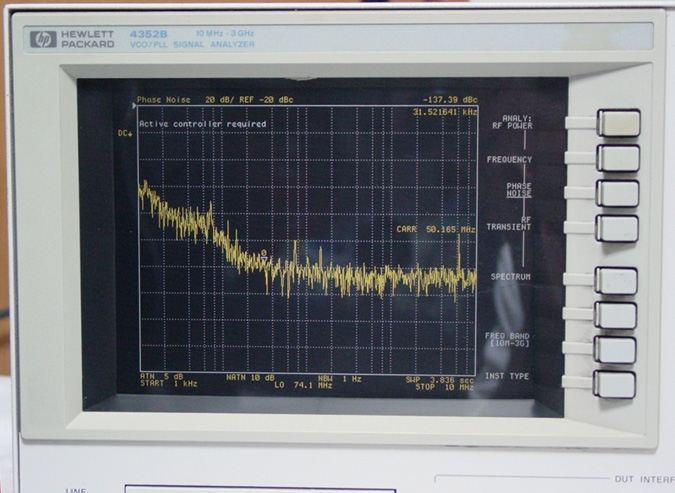This screenshot has width=675, height=493.
Task: Click the "LO 74.1 MHz" readout
Action: click(x=303, y=385)
